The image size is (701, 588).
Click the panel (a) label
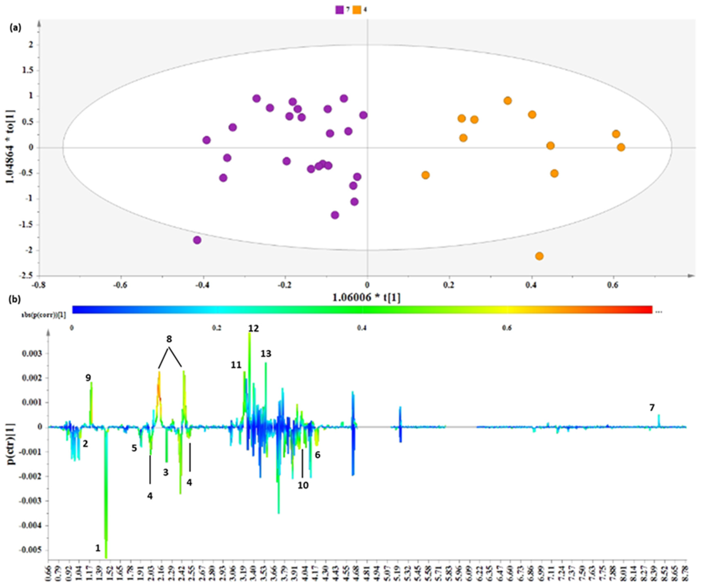[x=15, y=28]
